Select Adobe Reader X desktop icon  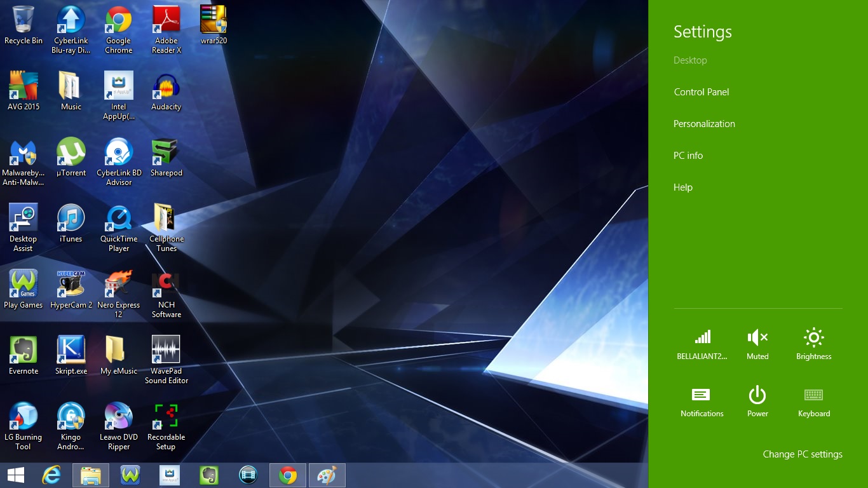point(166,30)
